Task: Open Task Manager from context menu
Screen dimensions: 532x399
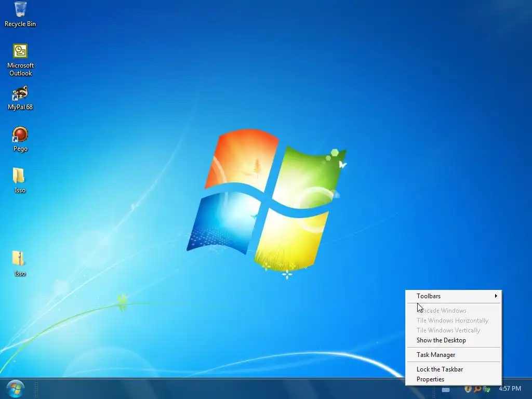Action: [x=454, y=355]
